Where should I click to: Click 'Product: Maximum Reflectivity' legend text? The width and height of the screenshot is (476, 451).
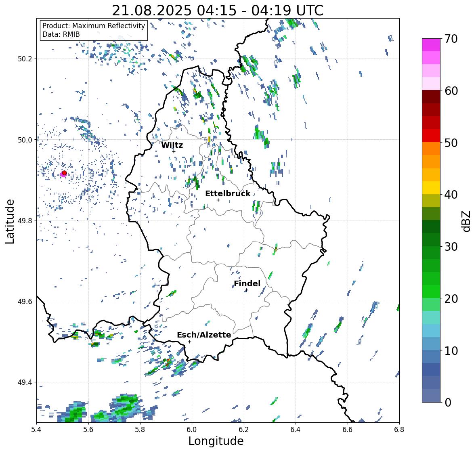(x=94, y=26)
